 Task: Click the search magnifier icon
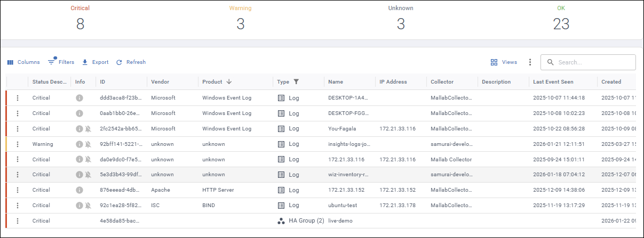551,62
